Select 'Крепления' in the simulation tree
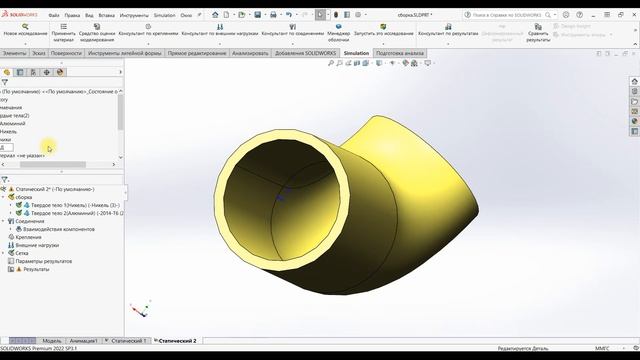 click(29, 237)
